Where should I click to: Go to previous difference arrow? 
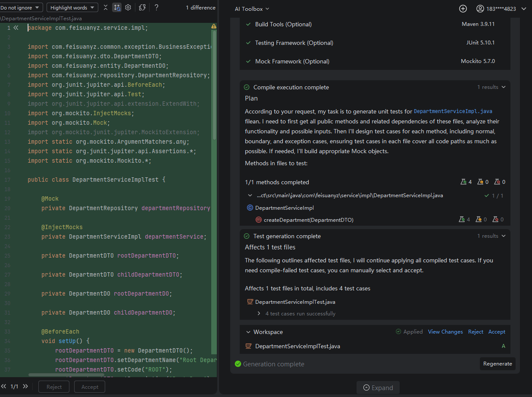pos(4,387)
